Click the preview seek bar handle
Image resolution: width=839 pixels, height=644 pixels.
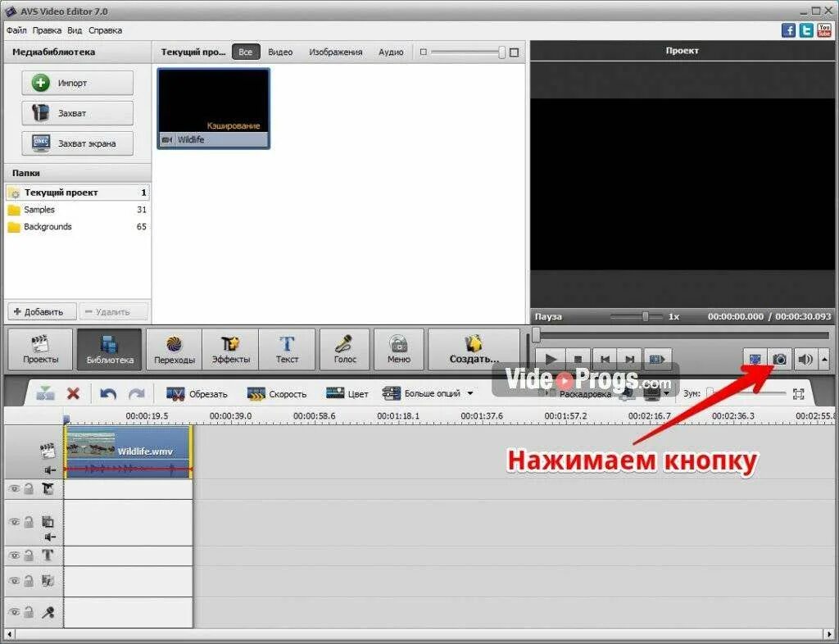536,335
